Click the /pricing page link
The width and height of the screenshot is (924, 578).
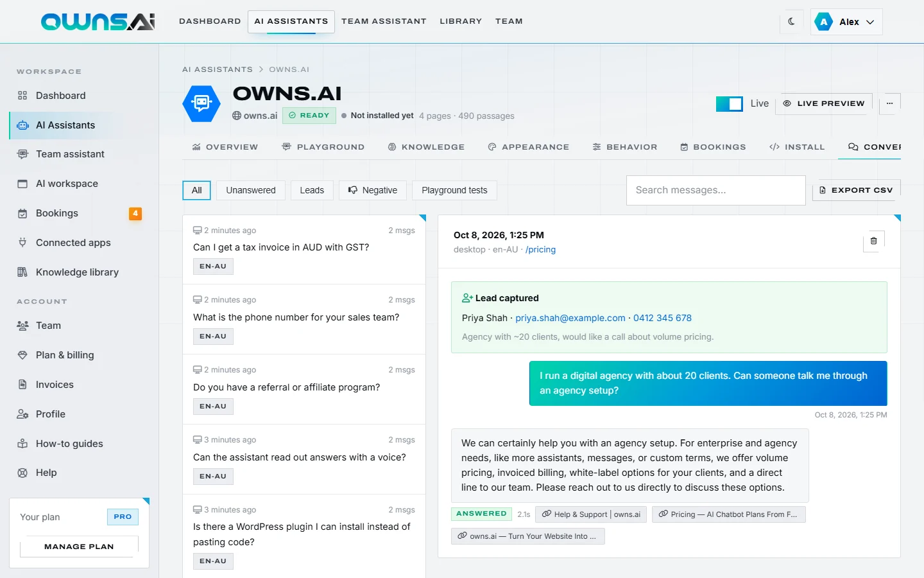pyautogui.click(x=541, y=250)
